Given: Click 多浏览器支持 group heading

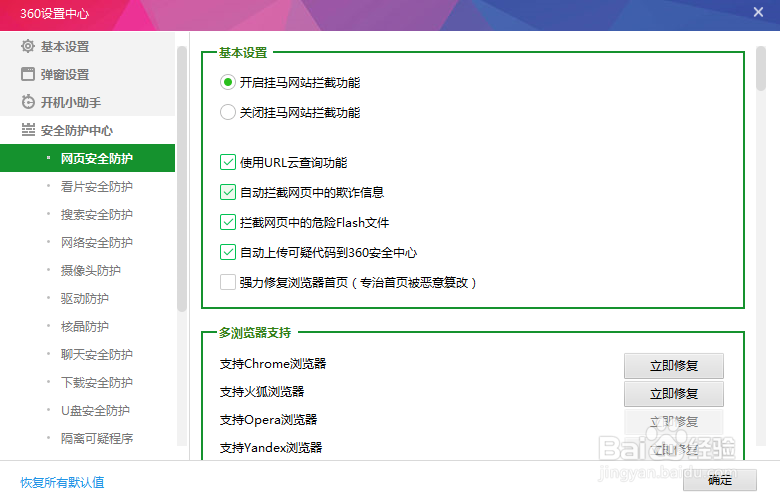Looking at the screenshot, I should 255,332.
